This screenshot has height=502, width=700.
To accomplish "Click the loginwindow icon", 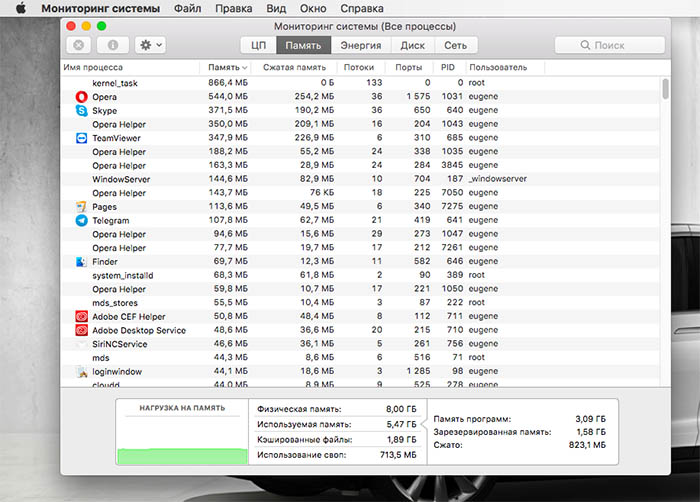I will tap(81, 372).
